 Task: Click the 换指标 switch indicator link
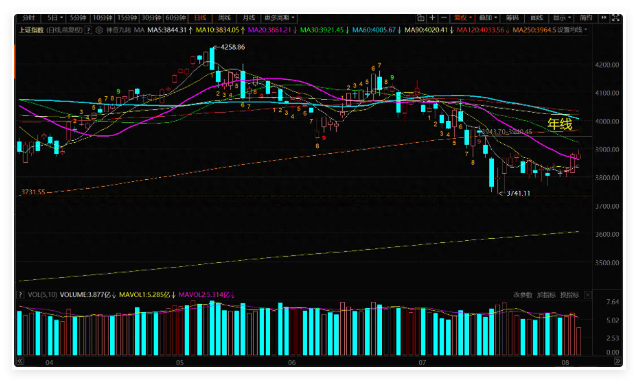click(569, 295)
